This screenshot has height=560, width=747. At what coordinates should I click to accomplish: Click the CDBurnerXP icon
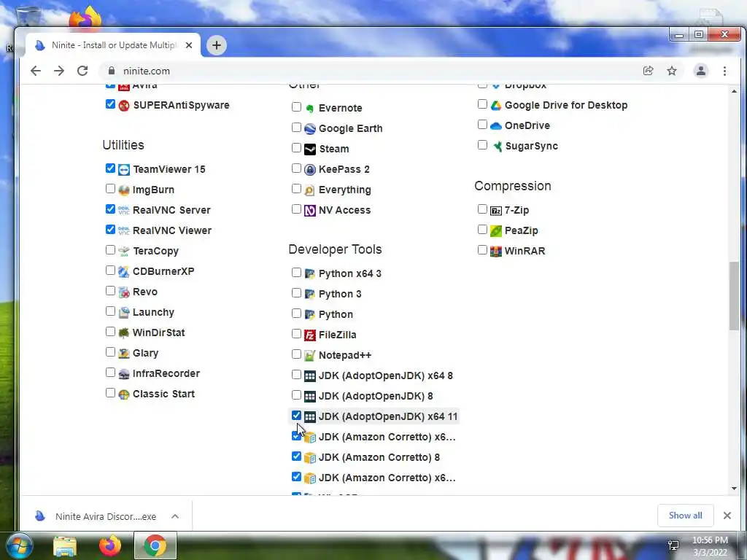[x=124, y=271]
